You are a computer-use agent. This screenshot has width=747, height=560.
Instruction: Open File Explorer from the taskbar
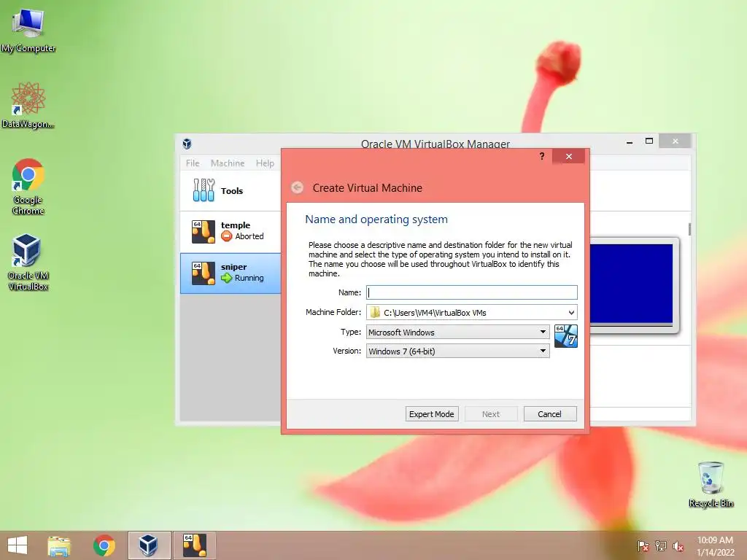coord(59,545)
